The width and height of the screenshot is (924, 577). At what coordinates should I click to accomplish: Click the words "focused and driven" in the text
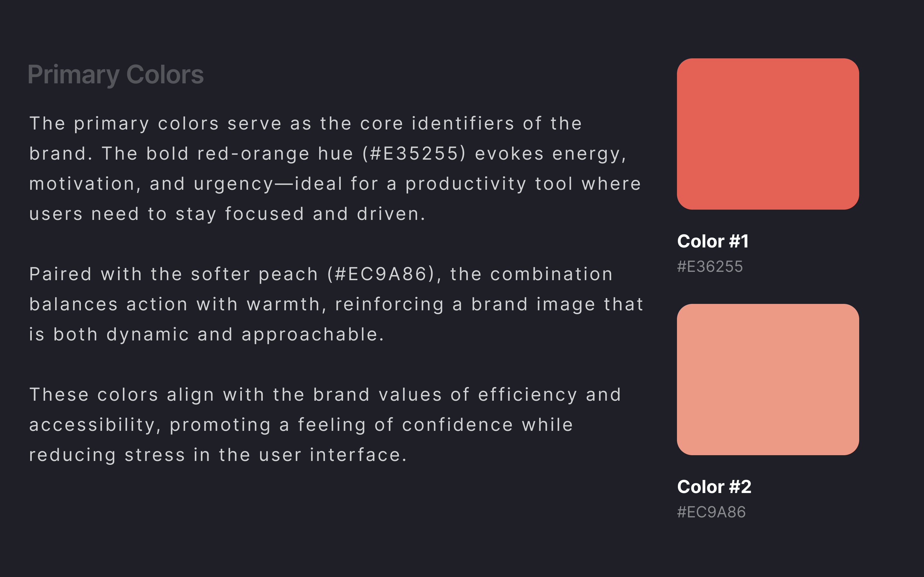point(325,214)
